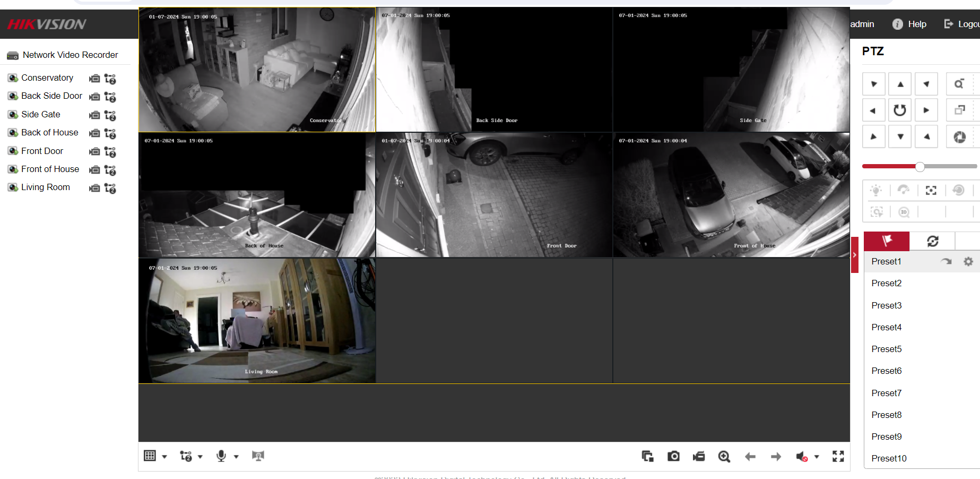Switch to the Patrol tab
The height and width of the screenshot is (479, 980).
point(932,241)
